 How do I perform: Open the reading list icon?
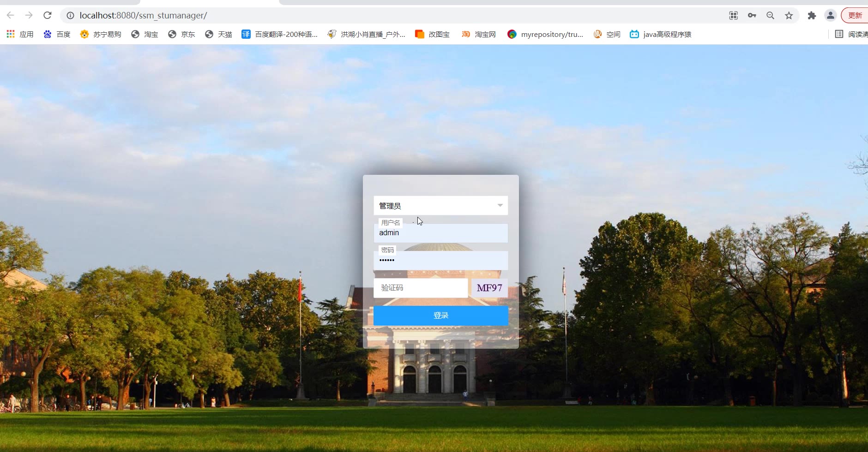pos(839,34)
